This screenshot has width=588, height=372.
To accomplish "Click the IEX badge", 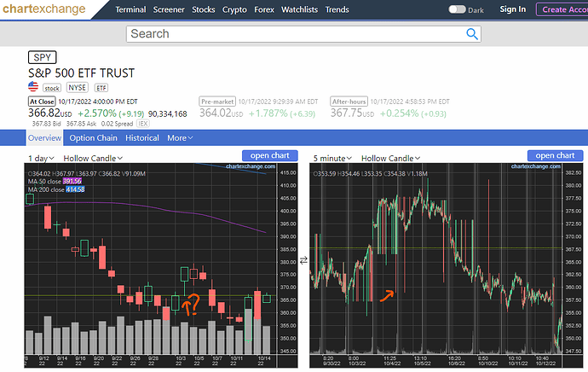I will click(x=143, y=124).
